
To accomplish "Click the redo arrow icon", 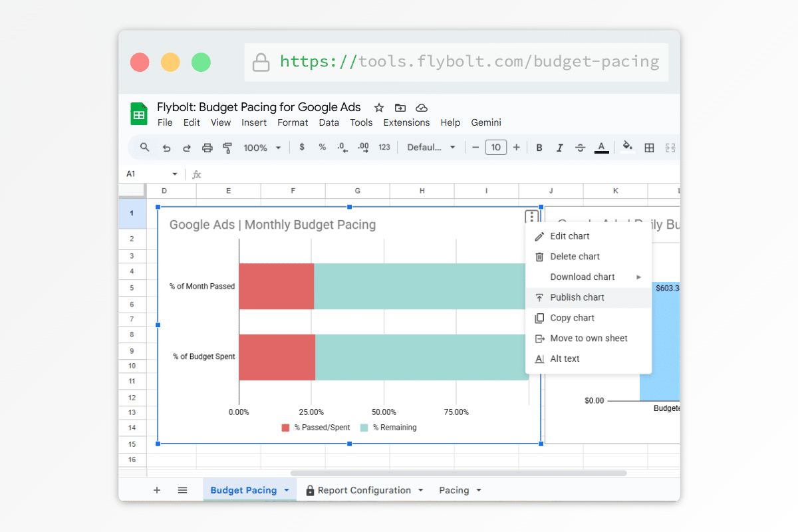I will pyautogui.click(x=187, y=148).
